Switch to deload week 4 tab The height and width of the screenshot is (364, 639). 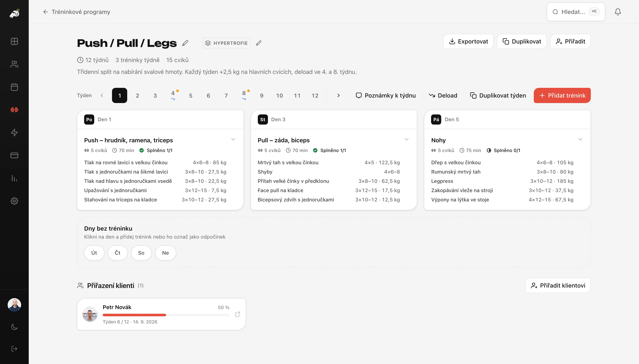[x=173, y=95]
